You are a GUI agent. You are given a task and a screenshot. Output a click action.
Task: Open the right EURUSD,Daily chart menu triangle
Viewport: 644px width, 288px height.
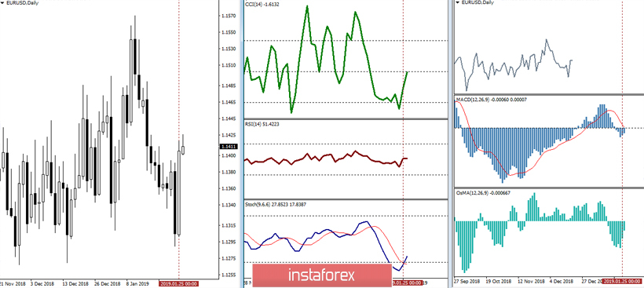pyautogui.click(x=459, y=2)
